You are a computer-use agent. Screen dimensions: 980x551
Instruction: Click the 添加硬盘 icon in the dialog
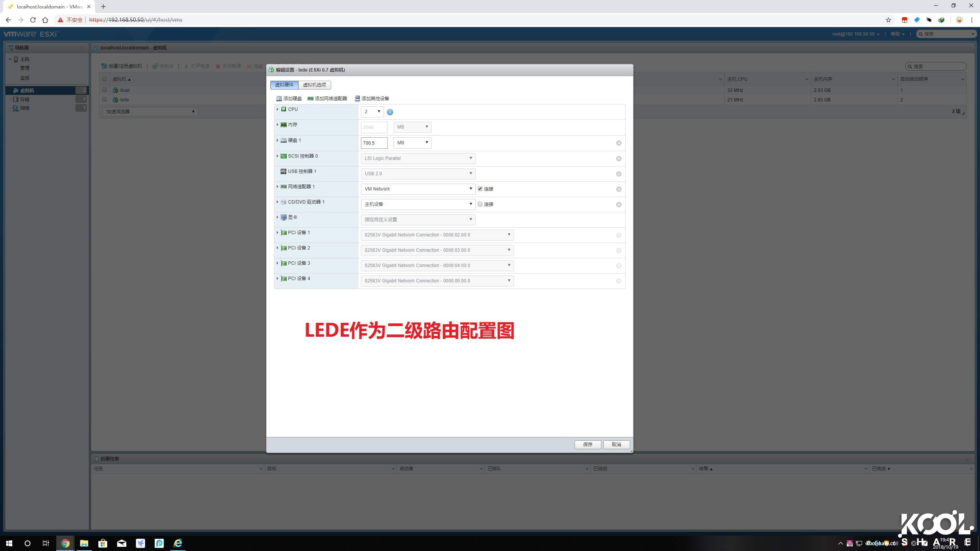click(279, 98)
